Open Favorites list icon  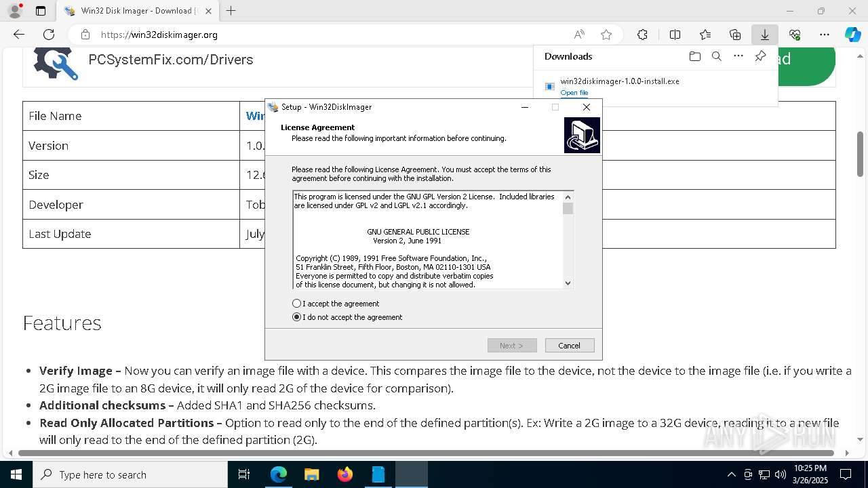click(x=705, y=35)
